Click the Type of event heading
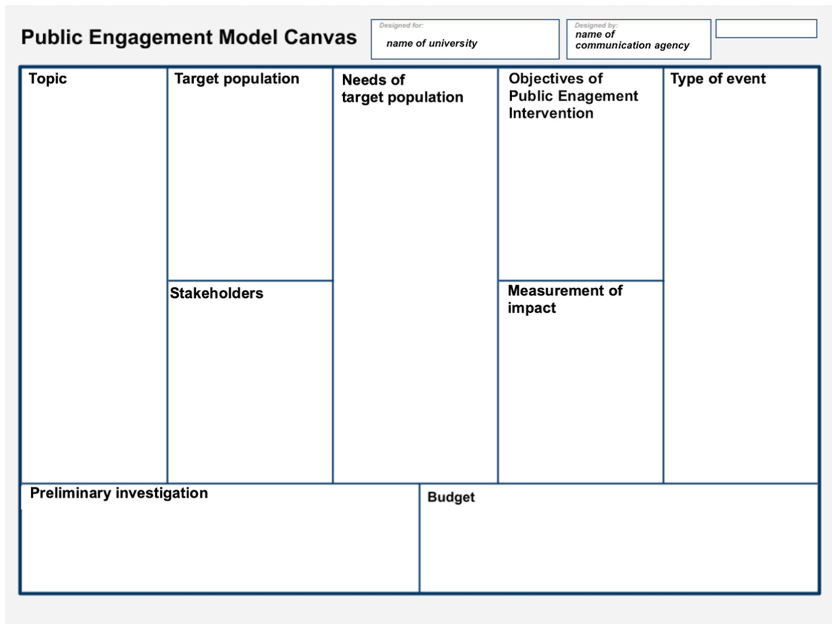The height and width of the screenshot is (630, 840). 718,78
